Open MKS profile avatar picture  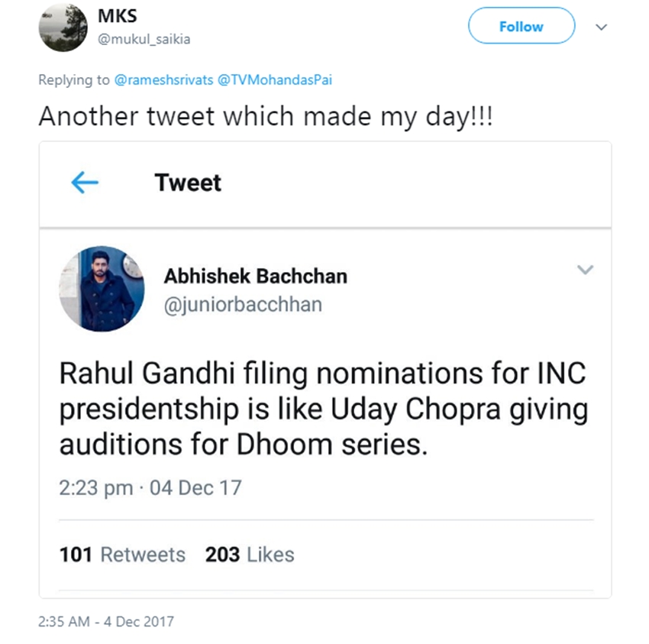[63, 28]
